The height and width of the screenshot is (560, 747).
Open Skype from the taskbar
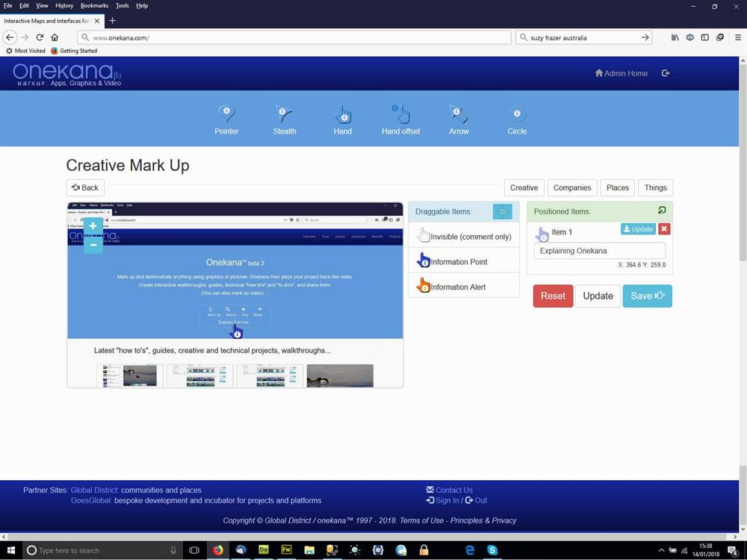[492, 550]
